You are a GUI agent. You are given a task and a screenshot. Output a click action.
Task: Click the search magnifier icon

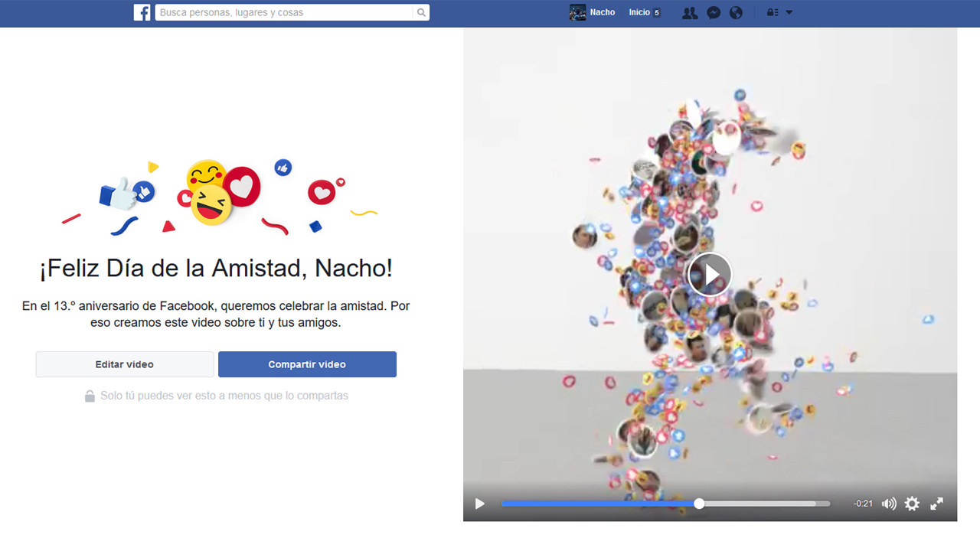(421, 12)
